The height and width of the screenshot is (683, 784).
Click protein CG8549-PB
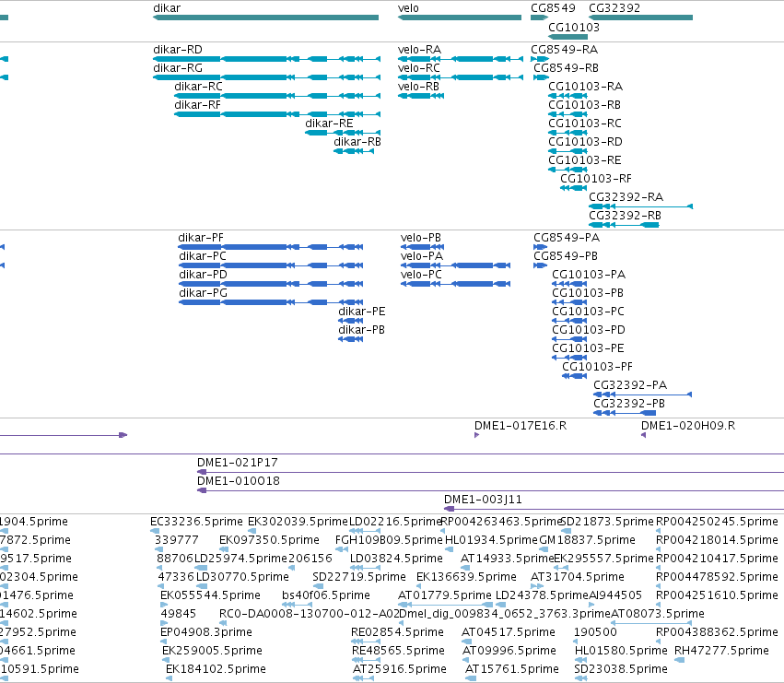tap(566, 256)
